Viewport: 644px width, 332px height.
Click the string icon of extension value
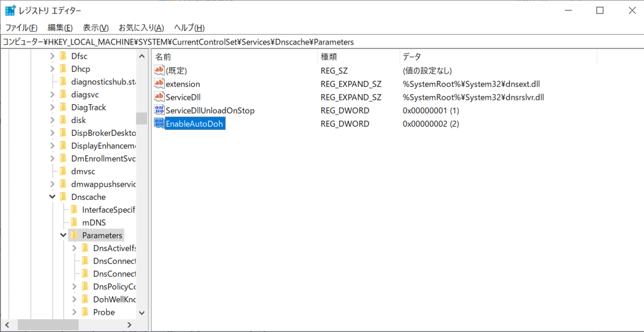pos(159,84)
